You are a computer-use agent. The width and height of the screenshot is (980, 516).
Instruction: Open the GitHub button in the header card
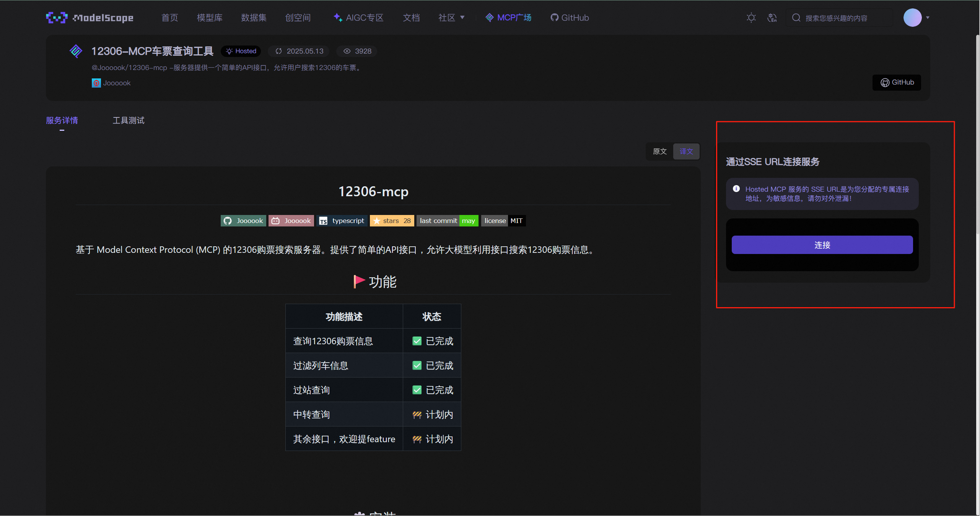click(897, 83)
